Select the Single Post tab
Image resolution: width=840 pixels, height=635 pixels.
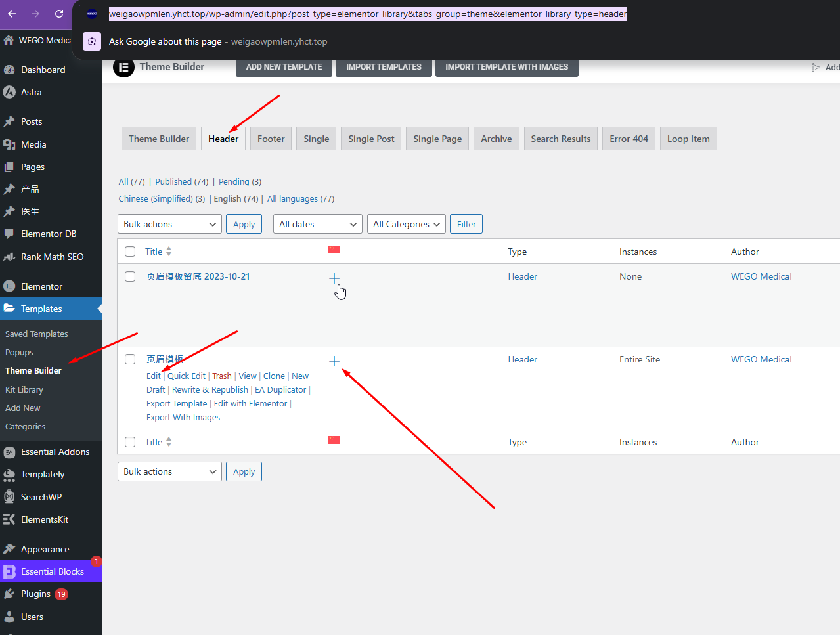pos(371,139)
